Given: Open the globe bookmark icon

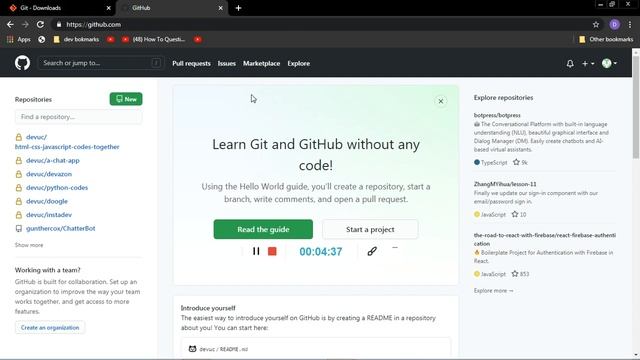Looking at the screenshot, I should pos(42,39).
